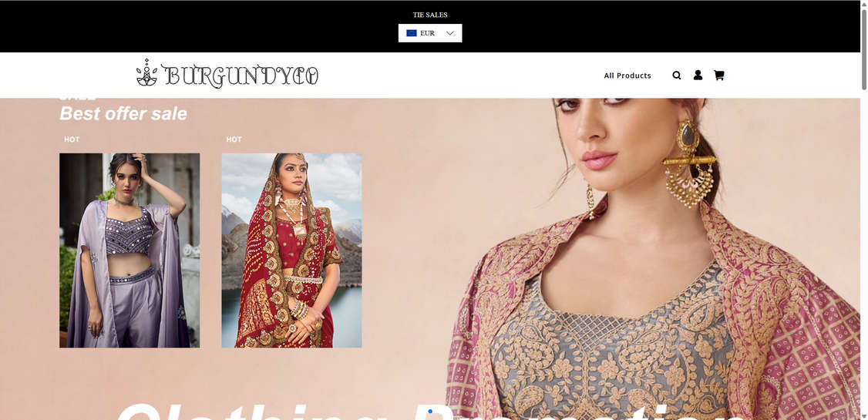
Task: Open the red bridal saree product image
Action: (291, 250)
